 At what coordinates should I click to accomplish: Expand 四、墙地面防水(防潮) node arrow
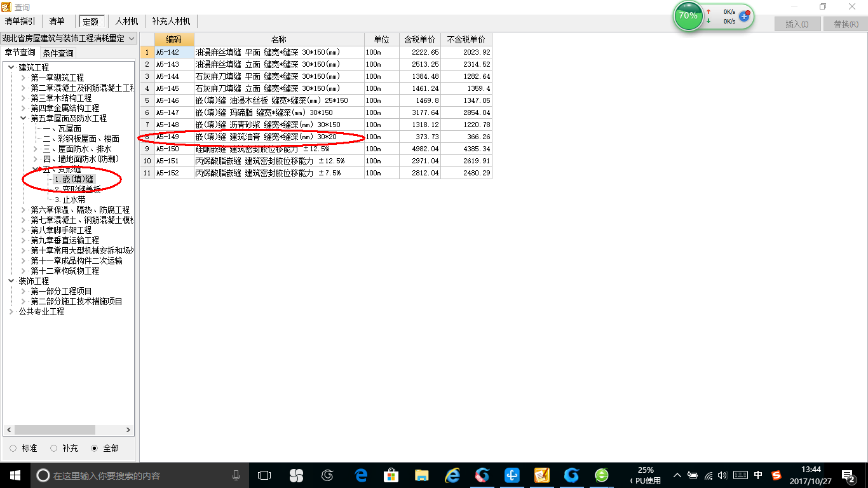coord(36,159)
